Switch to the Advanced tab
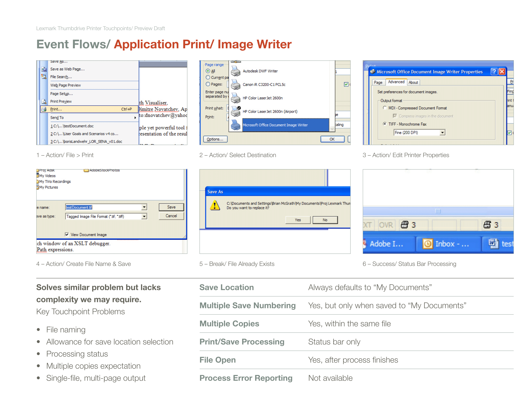The width and height of the screenshot is (532, 411). click(396, 82)
